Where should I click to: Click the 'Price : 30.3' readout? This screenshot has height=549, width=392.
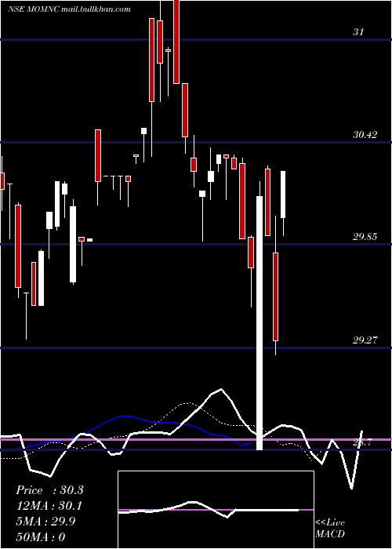click(49, 490)
